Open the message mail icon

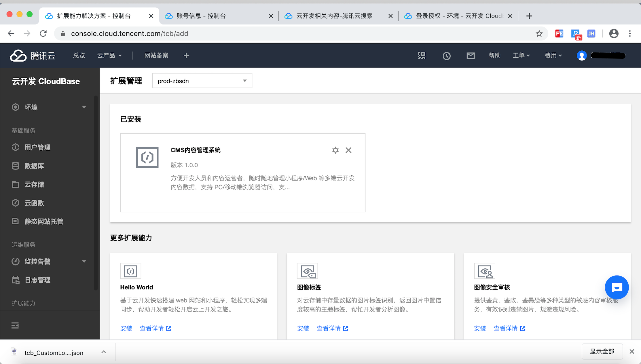pos(471,56)
